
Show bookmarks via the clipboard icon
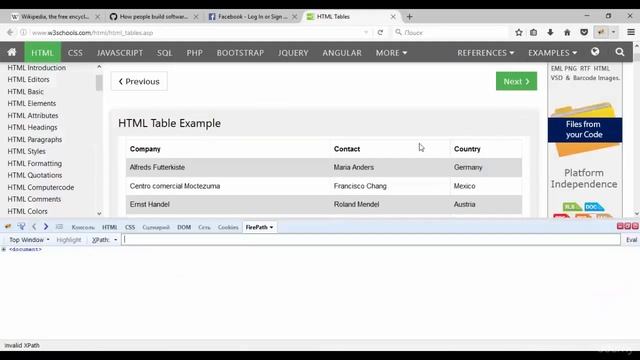point(533,32)
